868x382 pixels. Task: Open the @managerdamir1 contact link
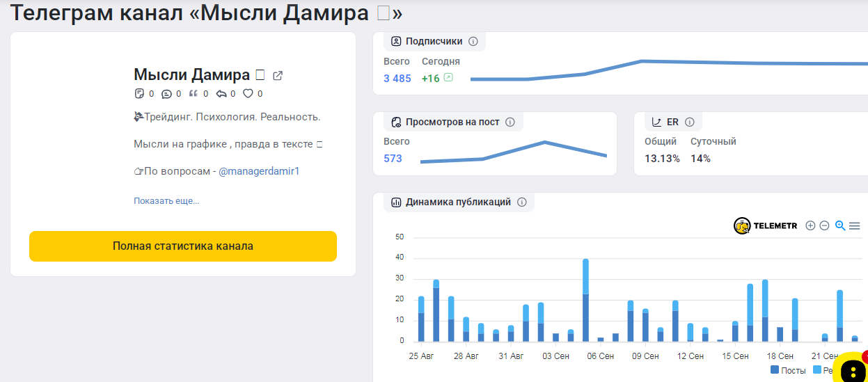tap(259, 171)
